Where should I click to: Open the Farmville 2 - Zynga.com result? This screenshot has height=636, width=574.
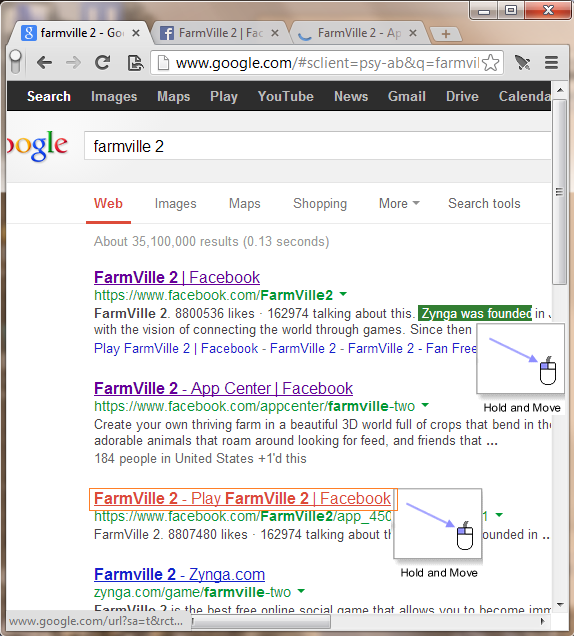179,574
